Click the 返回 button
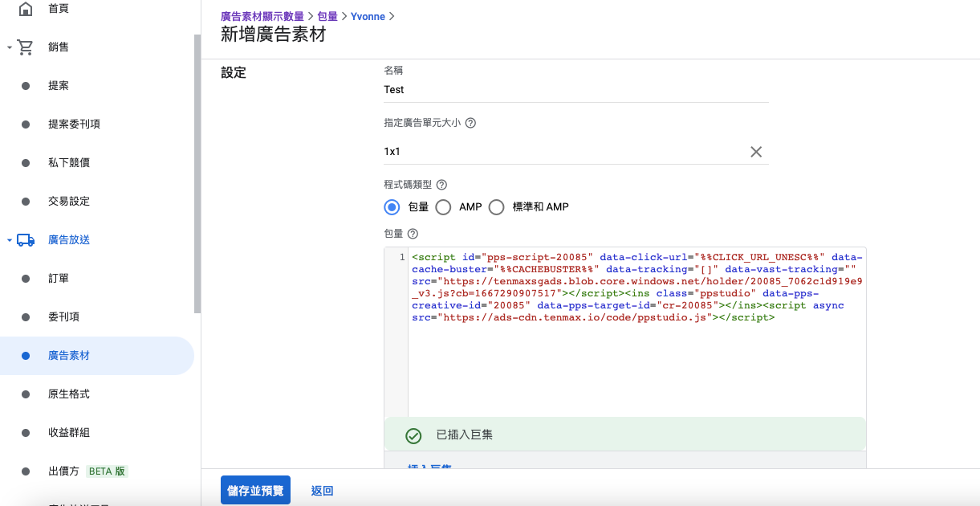980x506 pixels. 322,491
